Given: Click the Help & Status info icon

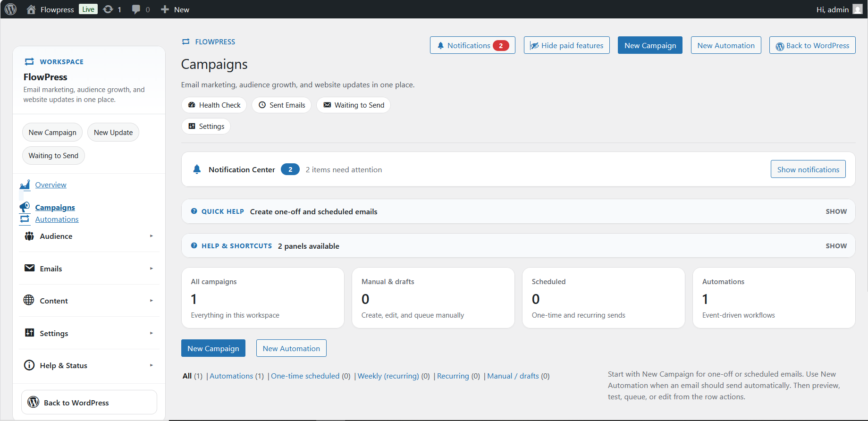Looking at the screenshot, I should coord(29,365).
